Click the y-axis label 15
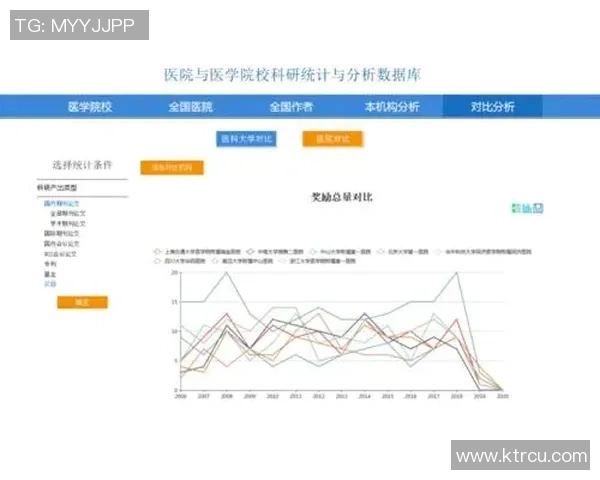Image resolution: width=600 pixels, height=480 pixels. coord(174,302)
